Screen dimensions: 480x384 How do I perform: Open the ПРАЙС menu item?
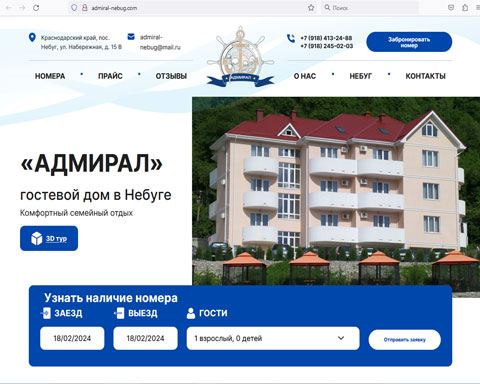(x=110, y=76)
